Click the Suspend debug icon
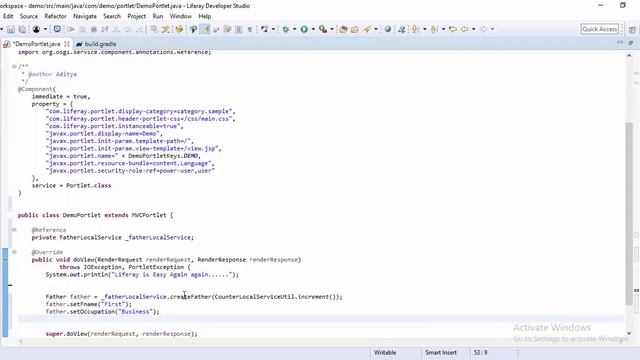The height and width of the screenshot is (360, 640). coord(82,29)
